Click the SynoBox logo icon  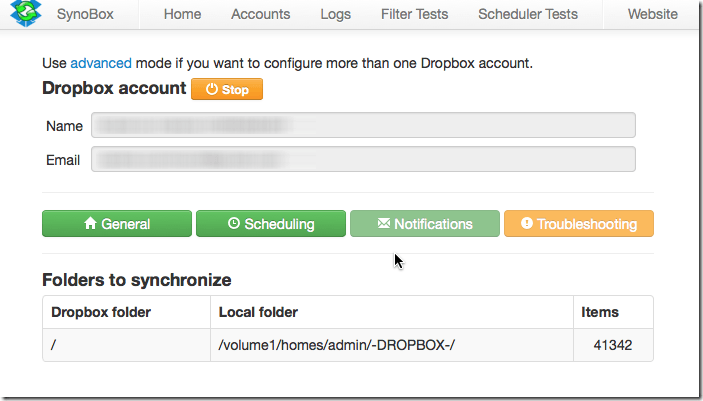click(26, 13)
